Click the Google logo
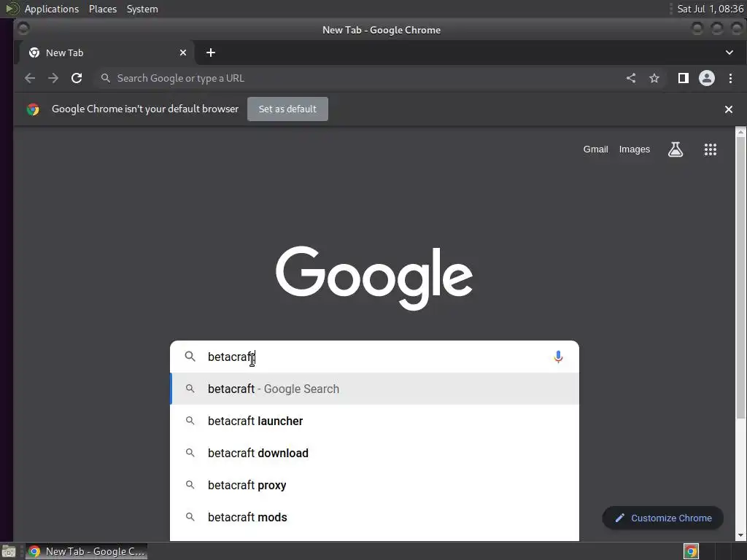 (x=374, y=278)
